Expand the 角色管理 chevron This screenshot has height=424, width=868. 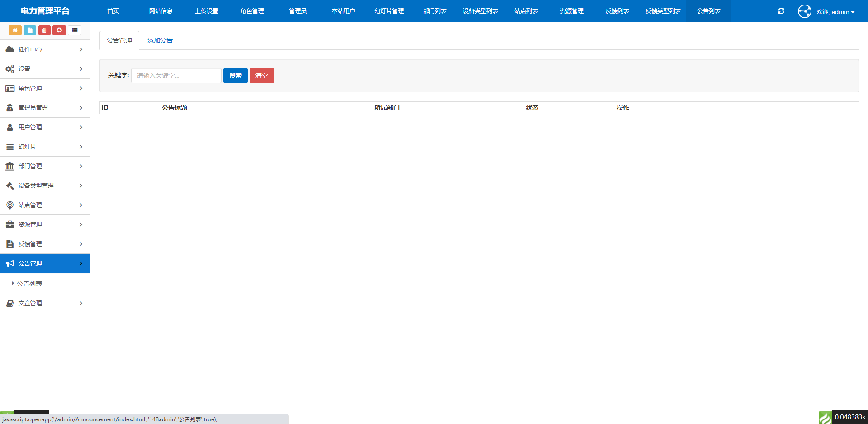[x=81, y=88]
